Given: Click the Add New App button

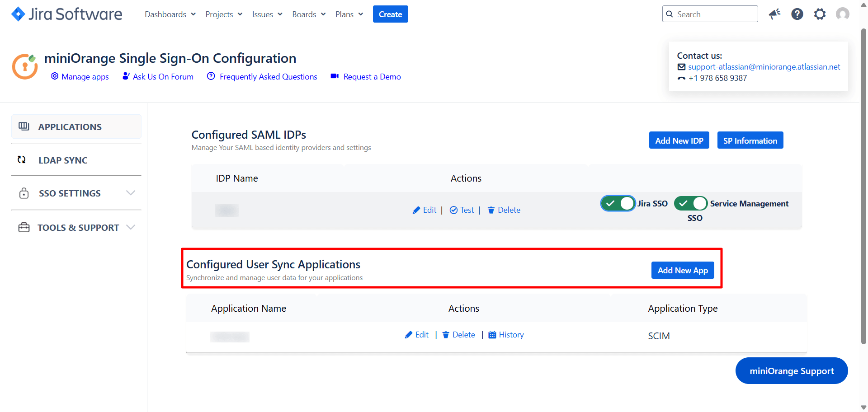Looking at the screenshot, I should click(683, 270).
